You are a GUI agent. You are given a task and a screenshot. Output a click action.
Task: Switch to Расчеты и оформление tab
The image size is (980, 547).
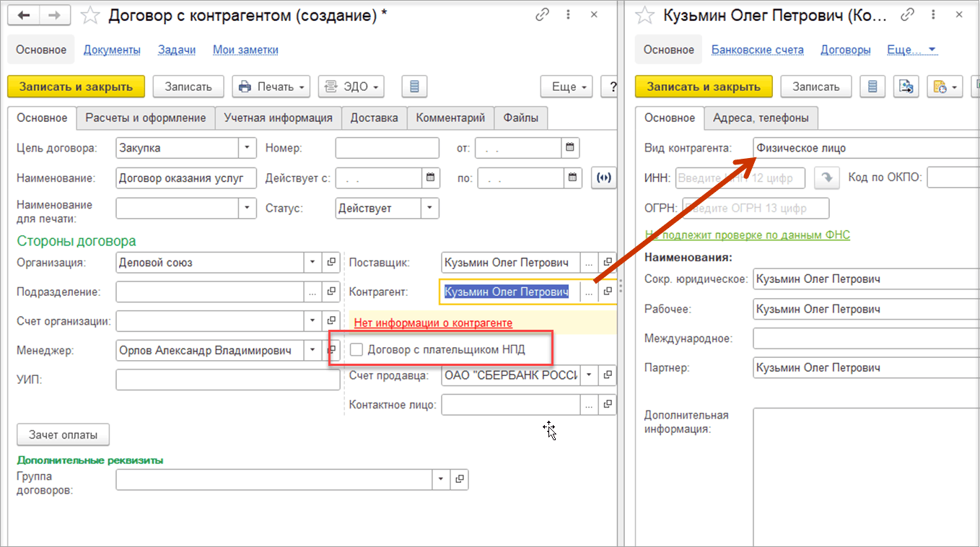pos(146,118)
